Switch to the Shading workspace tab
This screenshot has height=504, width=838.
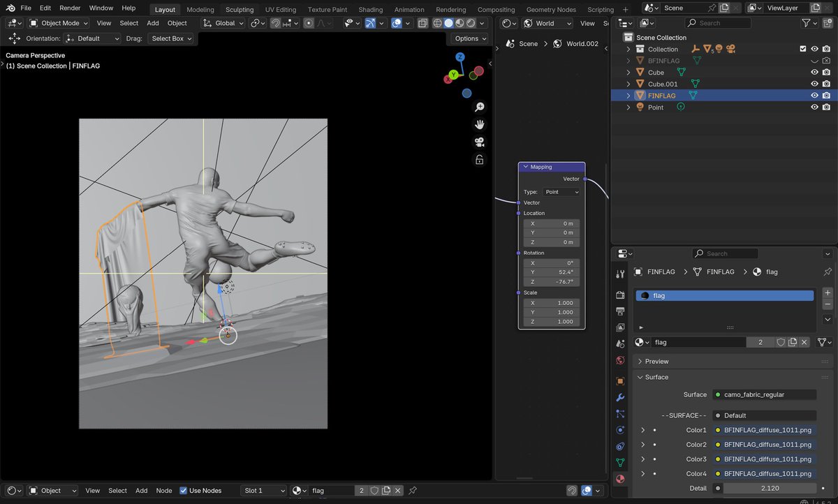click(370, 10)
